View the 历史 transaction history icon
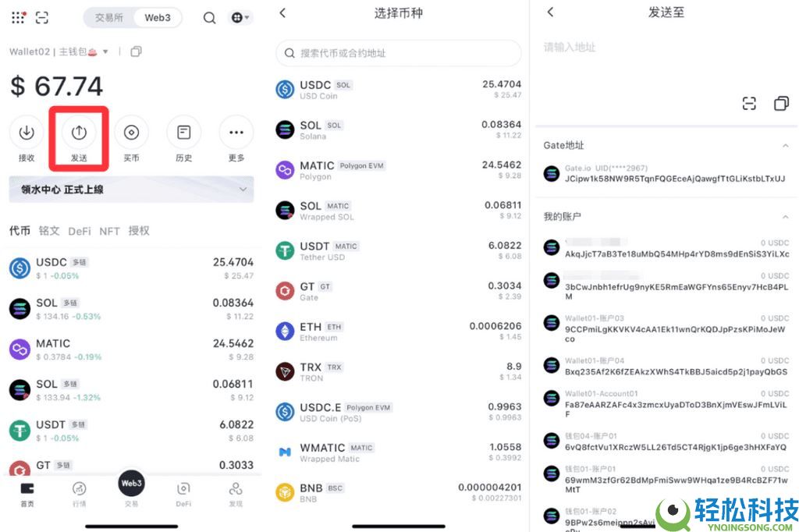The width and height of the screenshot is (799, 532). (x=183, y=132)
